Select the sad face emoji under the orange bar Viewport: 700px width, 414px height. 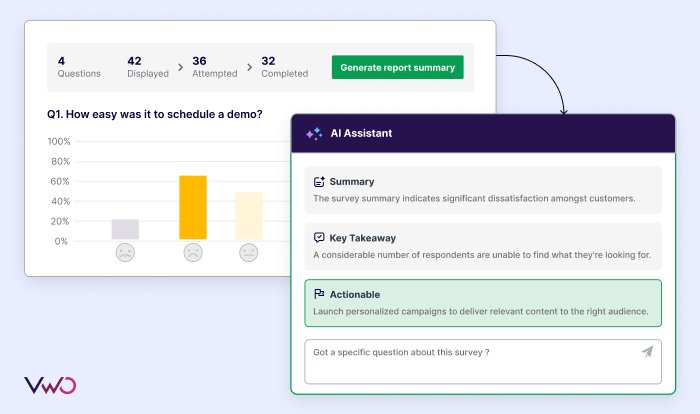[193, 253]
